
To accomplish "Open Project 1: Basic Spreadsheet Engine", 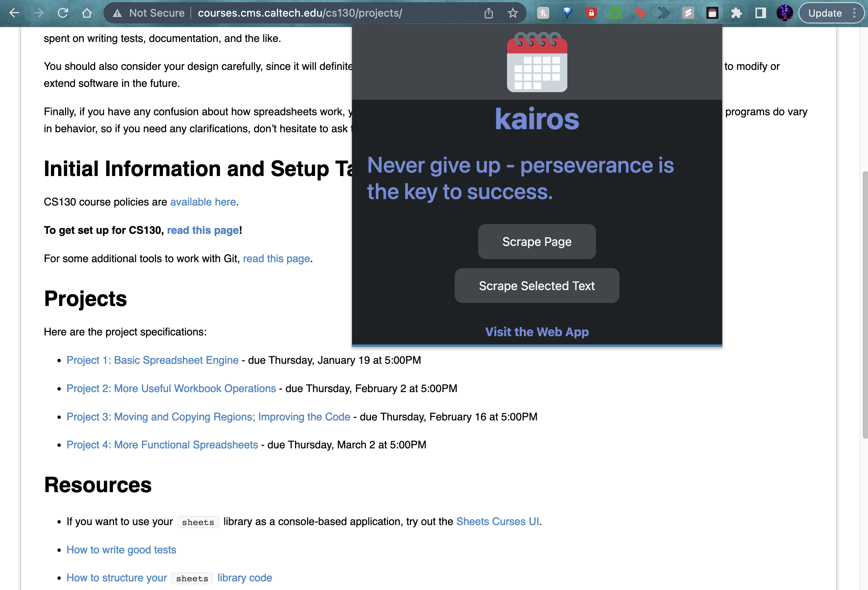I will tap(152, 360).
